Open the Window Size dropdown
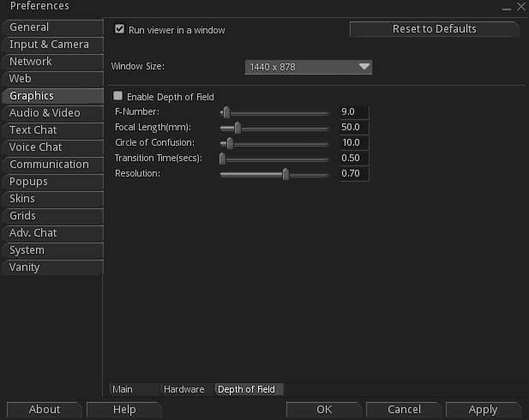This screenshot has width=529, height=420. (x=309, y=66)
